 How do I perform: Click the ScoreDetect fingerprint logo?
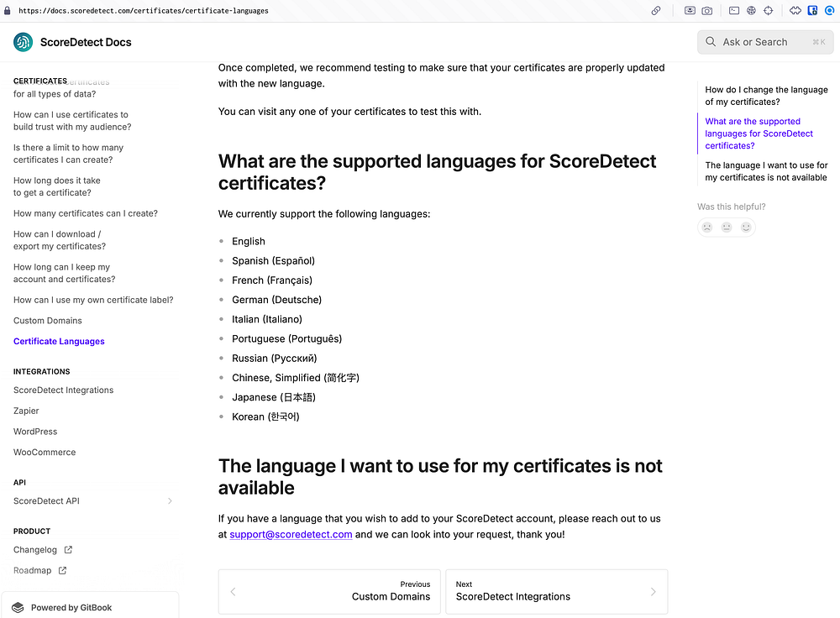(x=23, y=42)
